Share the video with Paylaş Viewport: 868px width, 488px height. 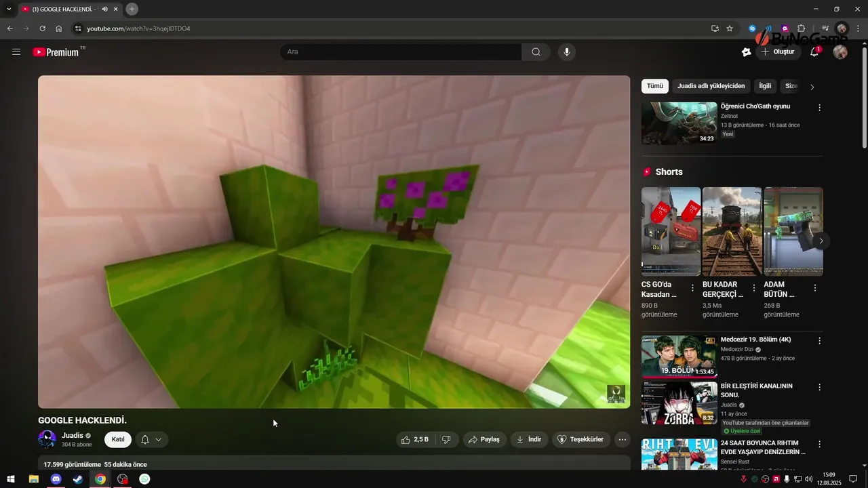pyautogui.click(x=484, y=439)
